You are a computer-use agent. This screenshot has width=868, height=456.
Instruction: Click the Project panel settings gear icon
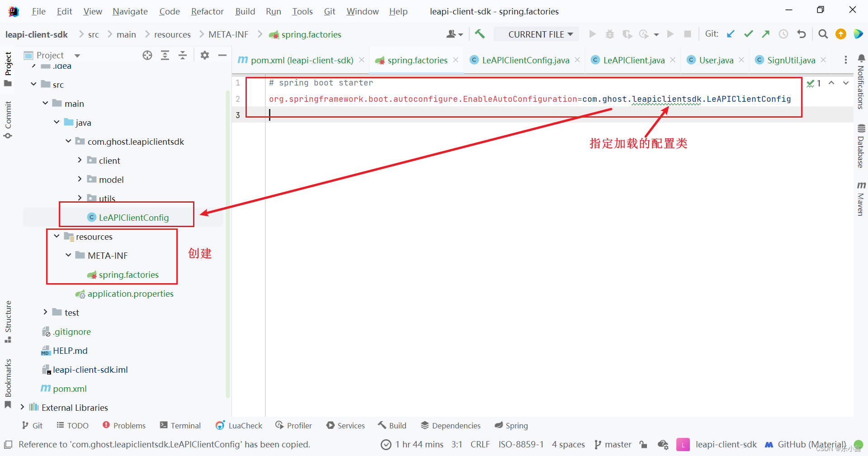pos(204,55)
